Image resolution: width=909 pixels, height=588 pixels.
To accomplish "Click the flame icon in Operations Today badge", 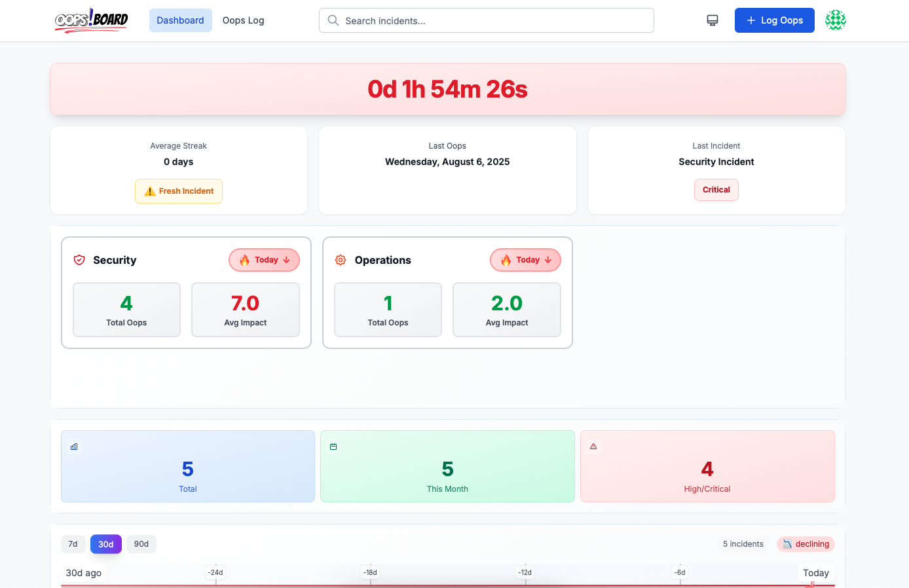I will [x=506, y=260].
